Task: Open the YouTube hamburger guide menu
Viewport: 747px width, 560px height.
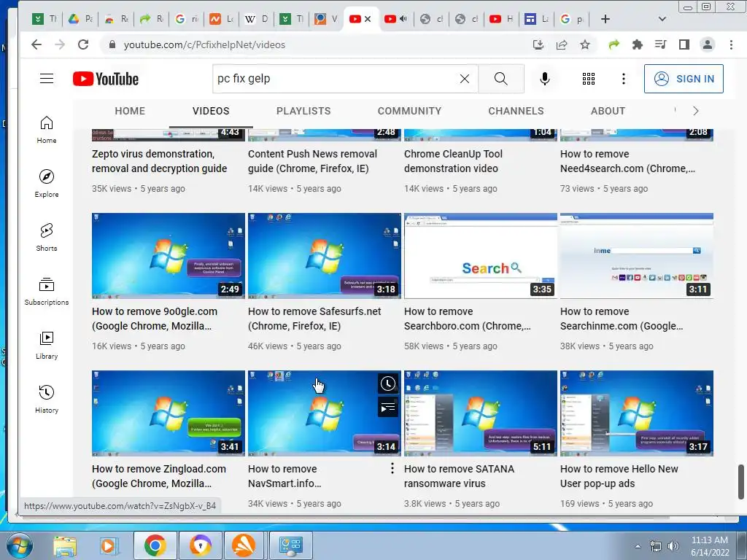Action: tap(46, 79)
